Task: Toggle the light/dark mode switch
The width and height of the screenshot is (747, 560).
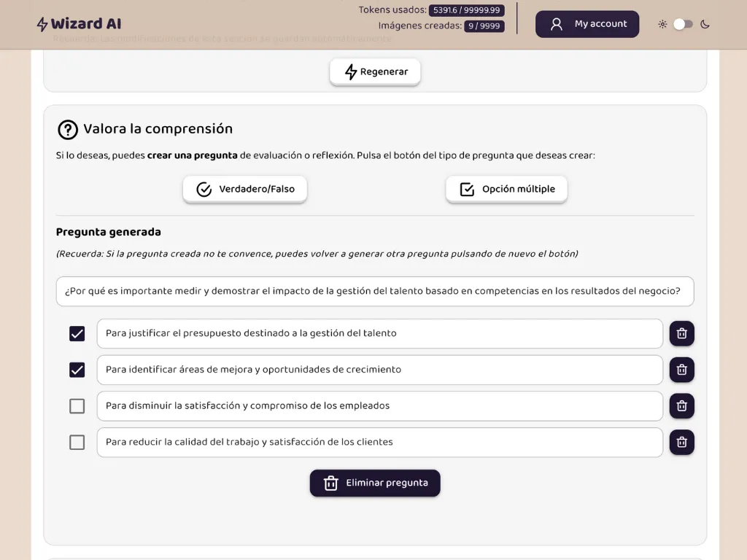Action: [x=683, y=24]
